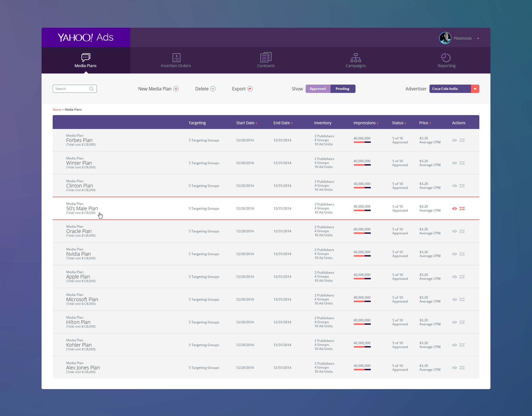This screenshot has width=532, height=416.
Task: Open list icon for Alex Jones Plan row
Action: (462, 368)
